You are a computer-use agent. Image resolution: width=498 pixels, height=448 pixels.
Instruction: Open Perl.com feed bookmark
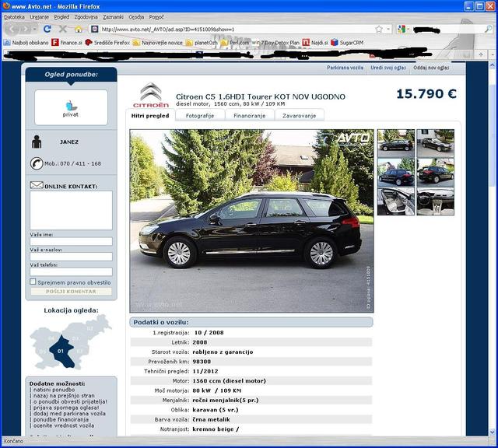235,43
